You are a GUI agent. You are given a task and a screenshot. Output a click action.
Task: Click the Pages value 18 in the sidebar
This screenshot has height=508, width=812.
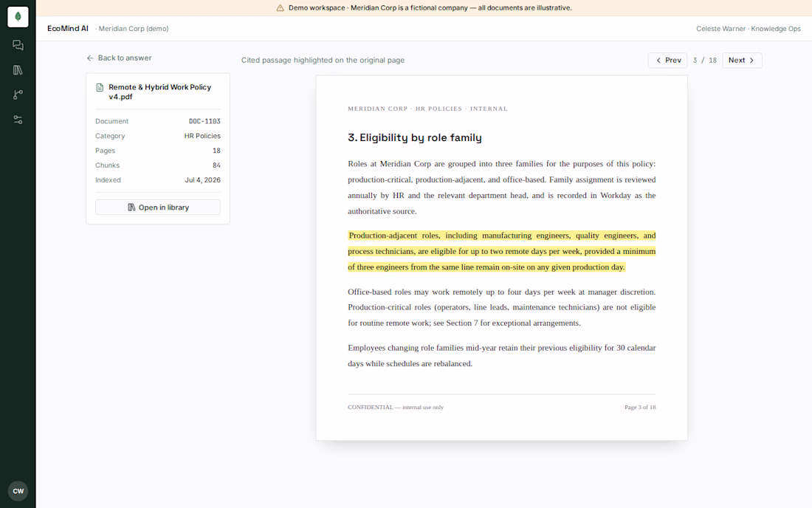coord(216,151)
